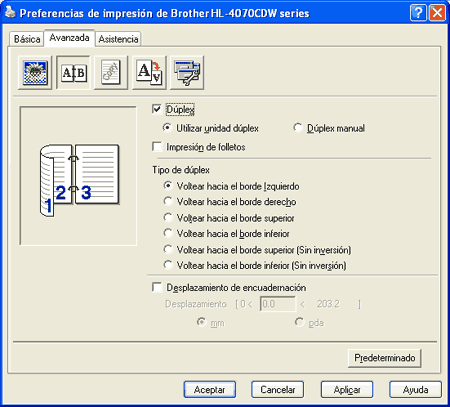Switch to the Básica tab
This screenshot has width=450, height=407.
(27, 39)
